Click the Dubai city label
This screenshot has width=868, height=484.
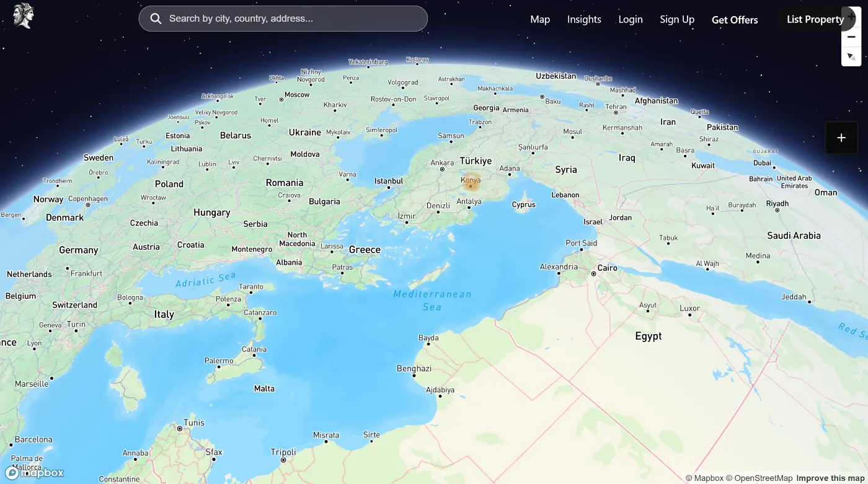(x=763, y=163)
